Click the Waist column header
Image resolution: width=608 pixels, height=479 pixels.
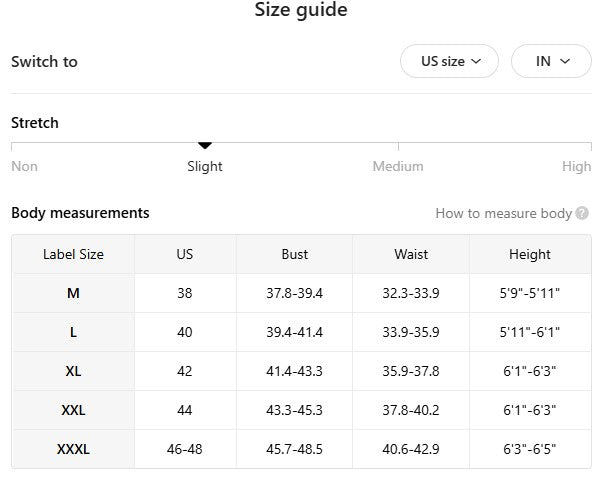click(x=411, y=254)
